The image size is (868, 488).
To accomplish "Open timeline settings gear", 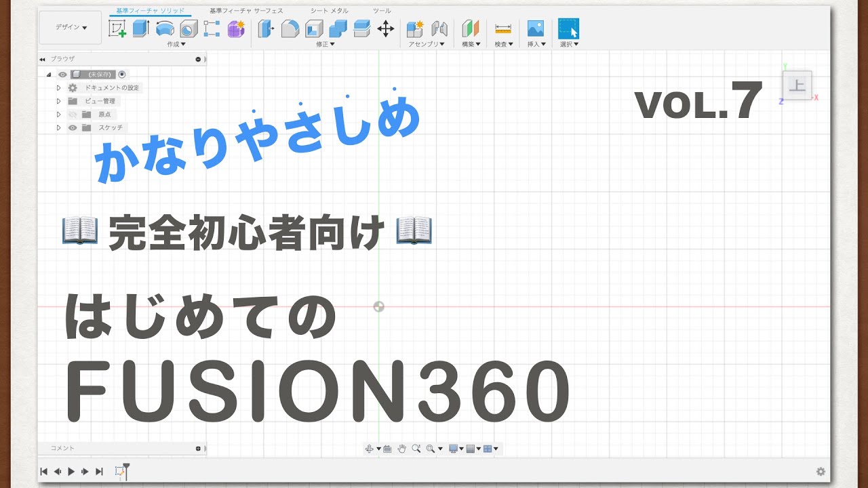I will coord(821,471).
